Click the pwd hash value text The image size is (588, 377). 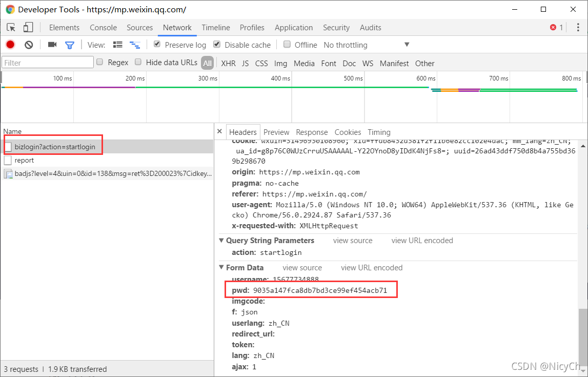pyautogui.click(x=320, y=290)
